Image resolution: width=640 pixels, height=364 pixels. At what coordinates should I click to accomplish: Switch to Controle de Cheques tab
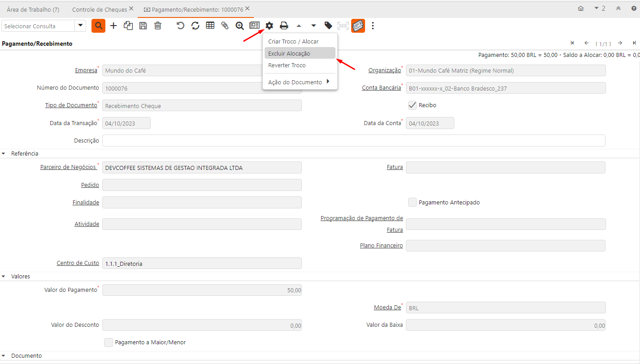100,9
